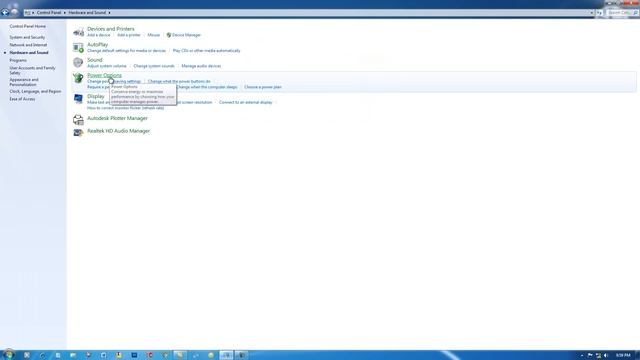
Task: Click the Sound speaker icon
Action: (x=78, y=62)
